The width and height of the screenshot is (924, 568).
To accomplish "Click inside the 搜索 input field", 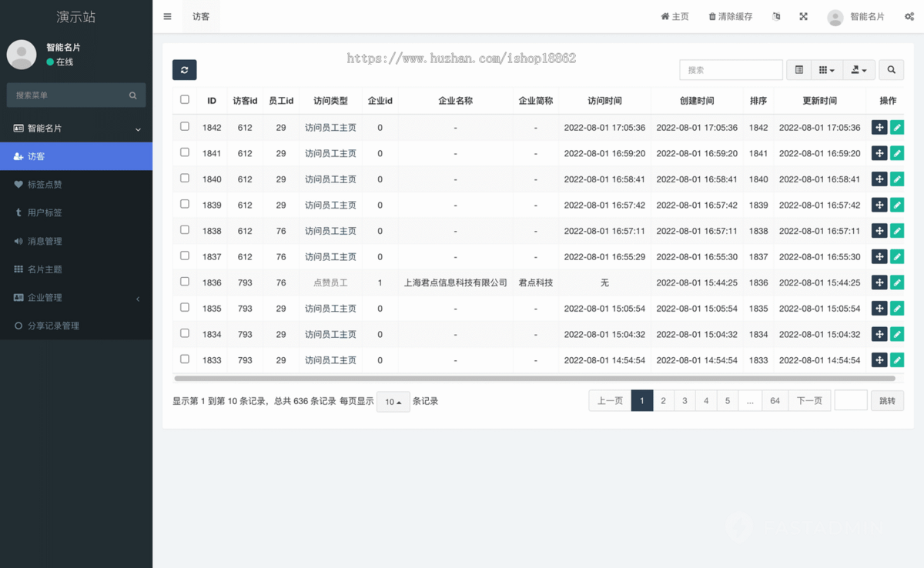I will (x=730, y=69).
